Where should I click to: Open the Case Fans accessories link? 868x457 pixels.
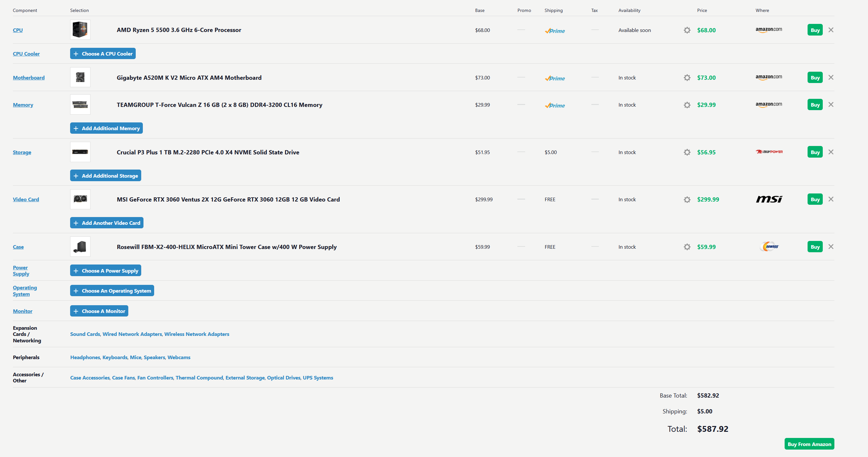[123, 378]
